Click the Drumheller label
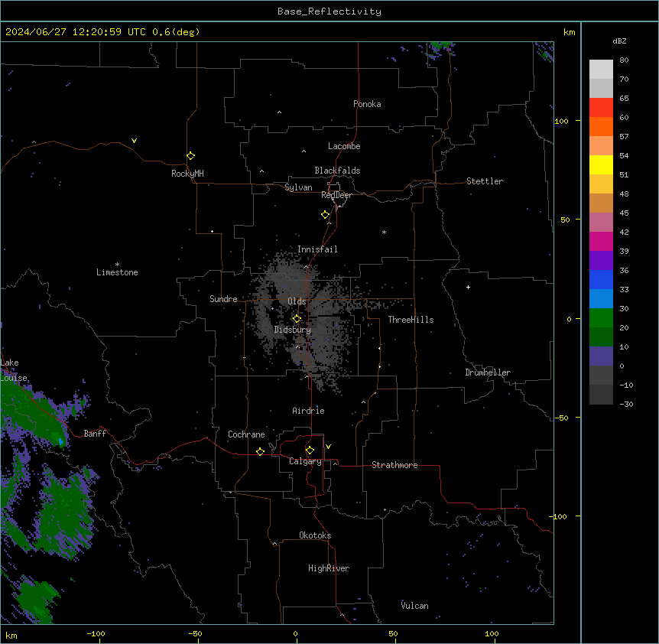The width and height of the screenshot is (659, 644). tap(488, 372)
